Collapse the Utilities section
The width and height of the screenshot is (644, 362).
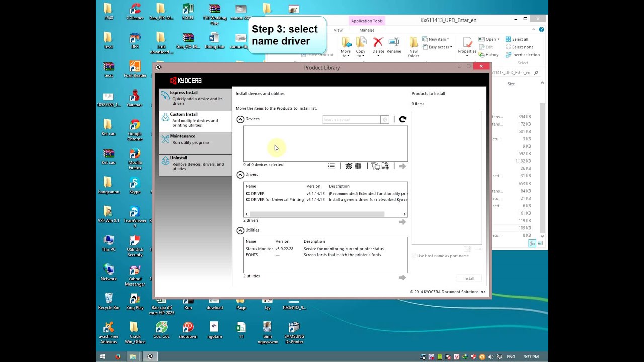coord(240,230)
